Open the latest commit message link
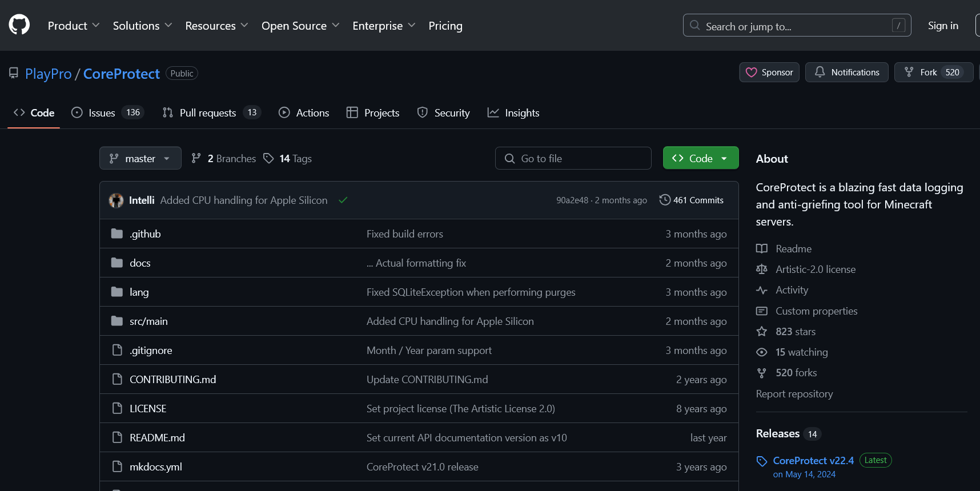Image resolution: width=980 pixels, height=491 pixels. pos(244,200)
